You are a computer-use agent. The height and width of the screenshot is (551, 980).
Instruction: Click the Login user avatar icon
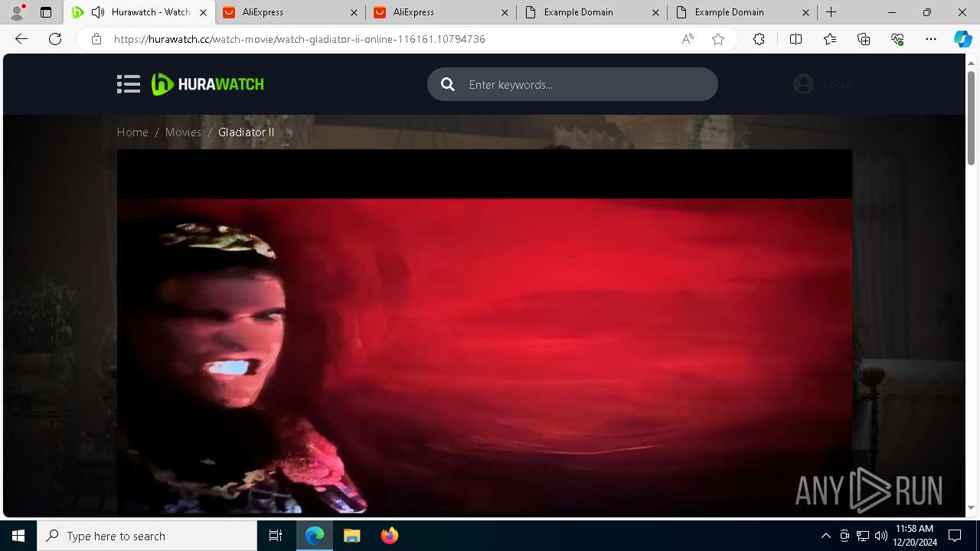pyautogui.click(x=803, y=84)
